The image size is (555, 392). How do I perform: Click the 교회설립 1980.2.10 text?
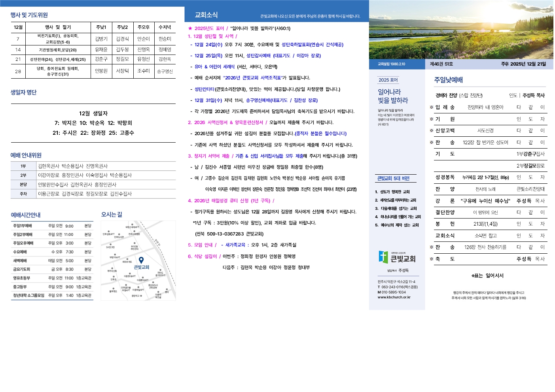pyautogui.click(x=391, y=64)
